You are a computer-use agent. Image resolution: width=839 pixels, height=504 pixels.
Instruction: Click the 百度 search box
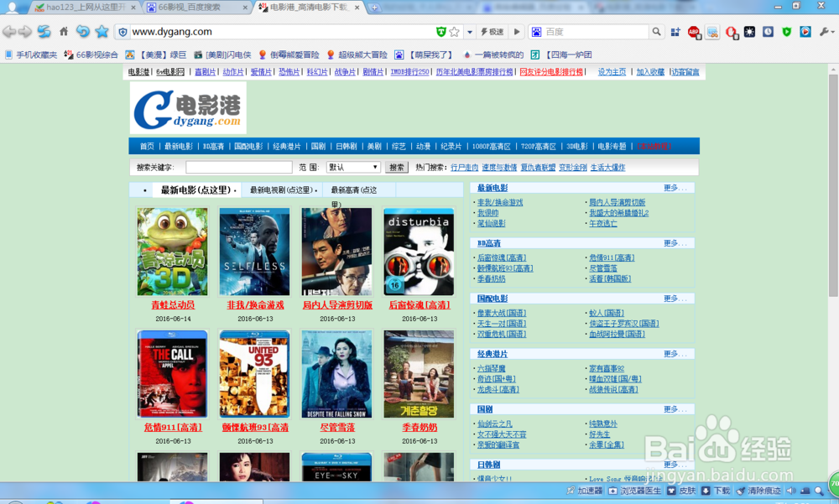coord(595,32)
